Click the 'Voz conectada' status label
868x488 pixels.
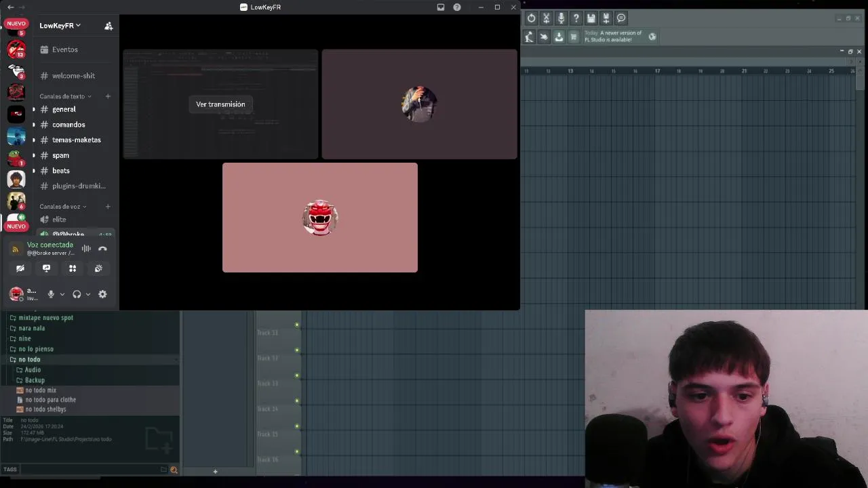coord(50,245)
